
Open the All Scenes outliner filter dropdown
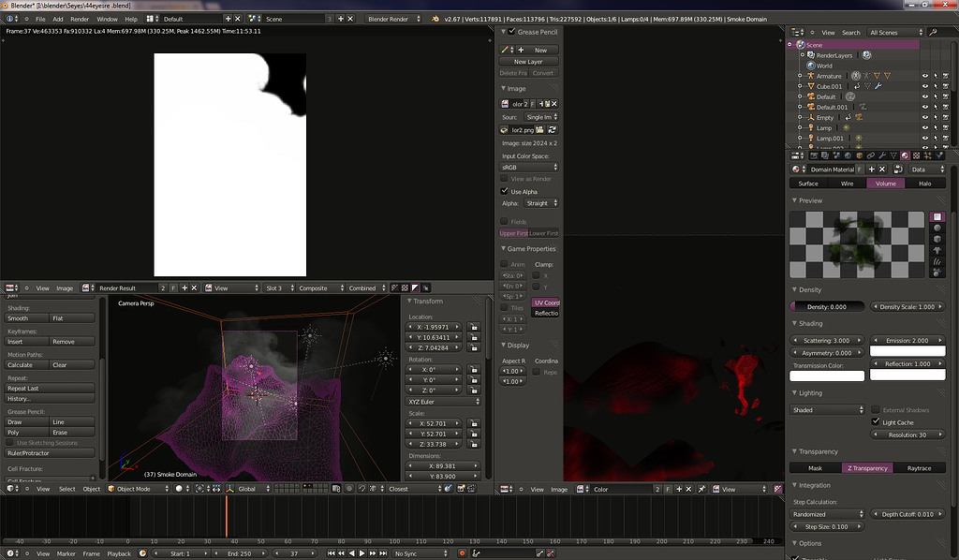pos(895,33)
